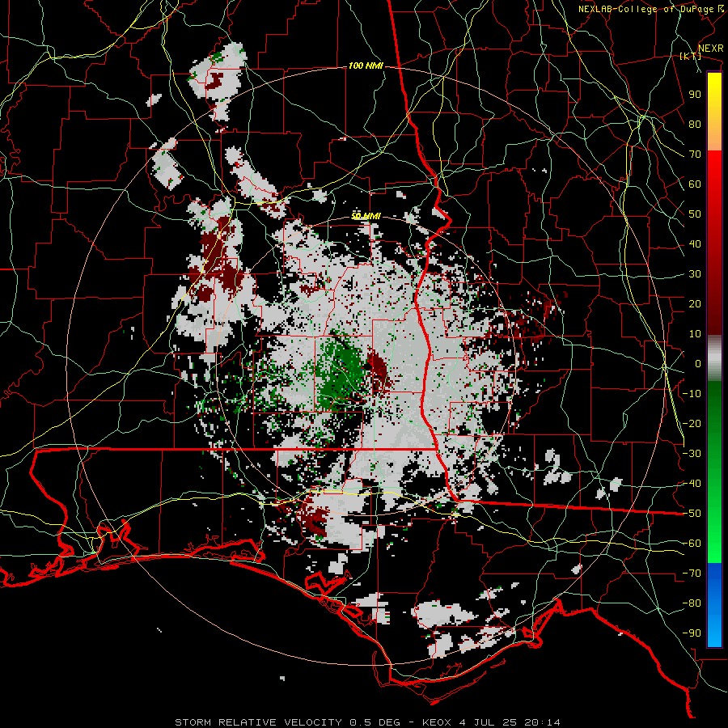Click the NEXR label above the scale

[x=711, y=49]
